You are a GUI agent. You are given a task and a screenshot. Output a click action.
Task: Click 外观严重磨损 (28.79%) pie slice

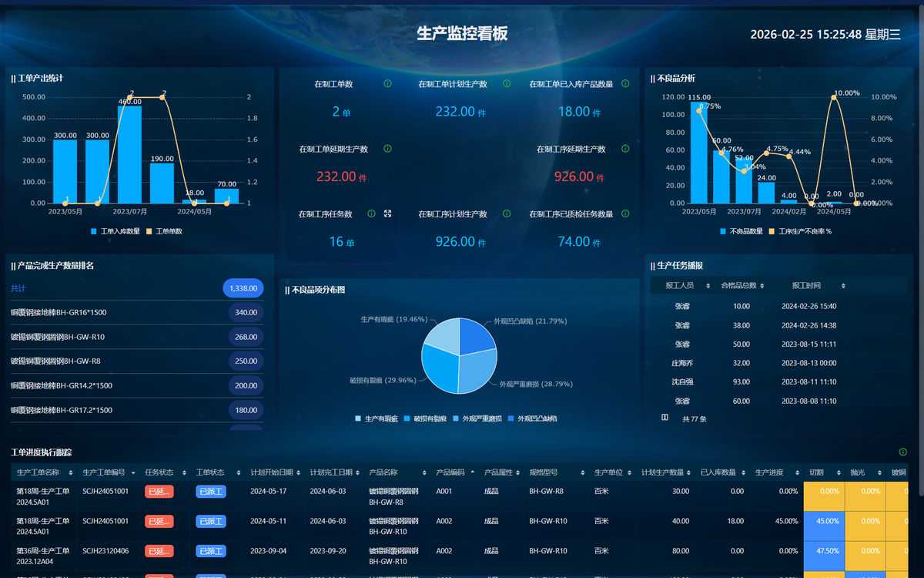click(477, 373)
